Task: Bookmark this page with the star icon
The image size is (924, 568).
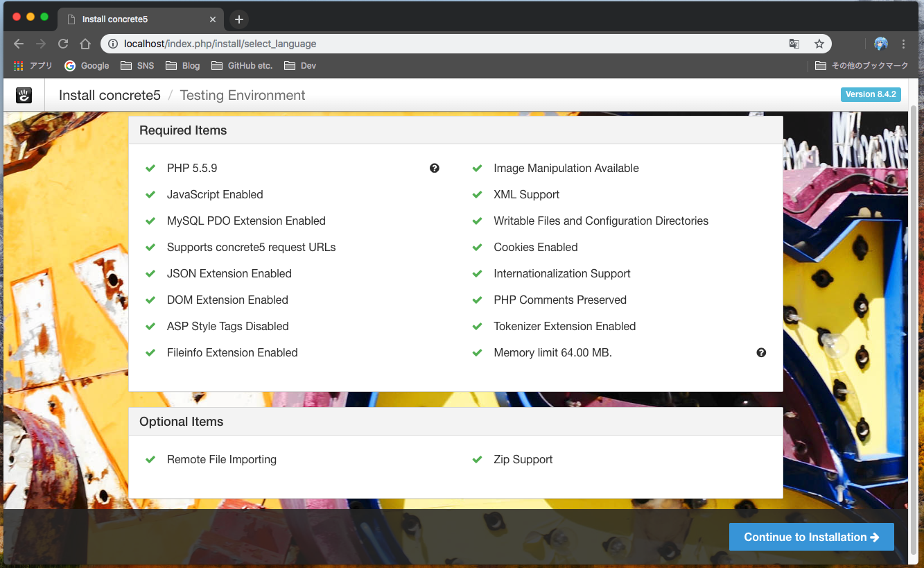Action: pos(819,44)
